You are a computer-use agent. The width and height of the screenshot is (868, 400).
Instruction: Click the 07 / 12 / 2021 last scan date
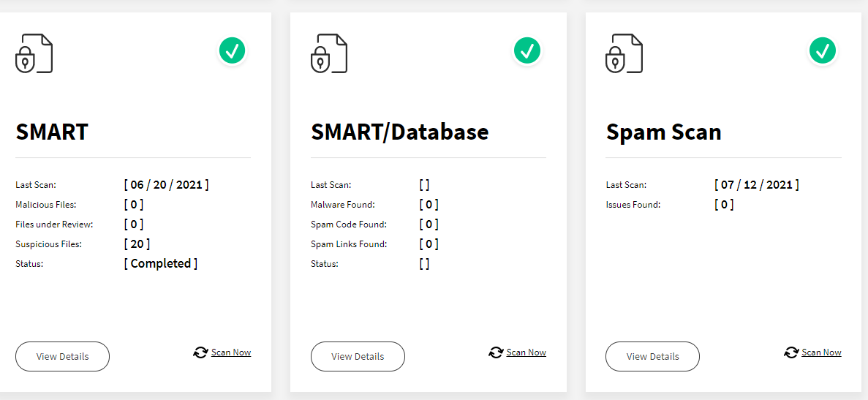point(757,185)
